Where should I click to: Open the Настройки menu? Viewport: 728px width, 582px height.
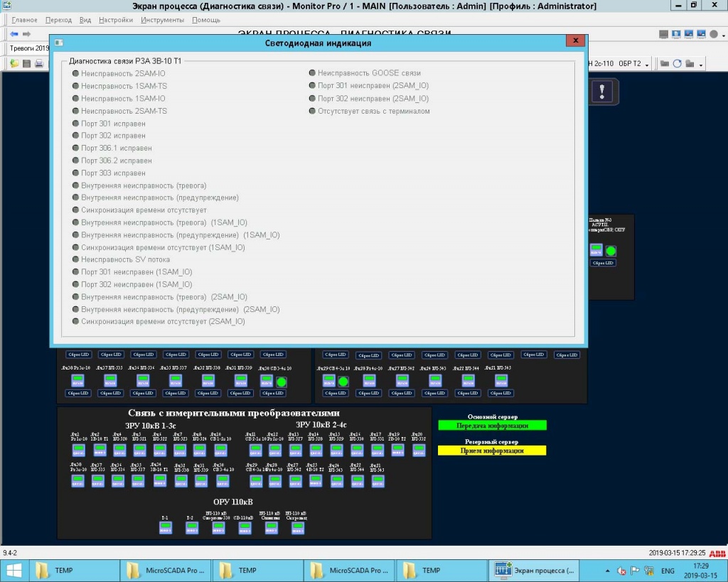tap(117, 19)
